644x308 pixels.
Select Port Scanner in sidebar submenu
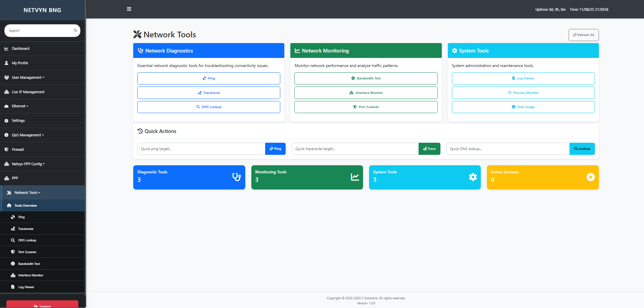click(27, 252)
